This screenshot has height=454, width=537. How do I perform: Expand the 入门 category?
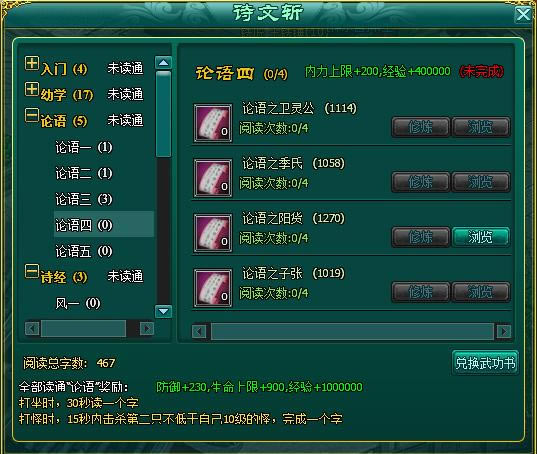pyautogui.click(x=32, y=63)
